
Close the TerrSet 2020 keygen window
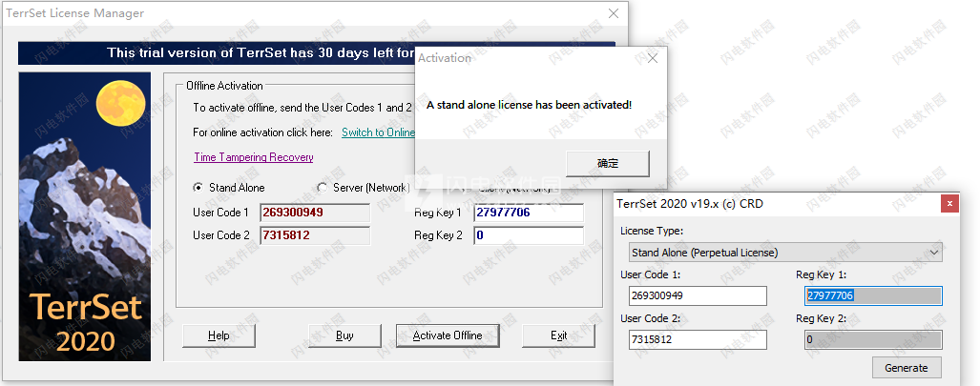(x=949, y=204)
